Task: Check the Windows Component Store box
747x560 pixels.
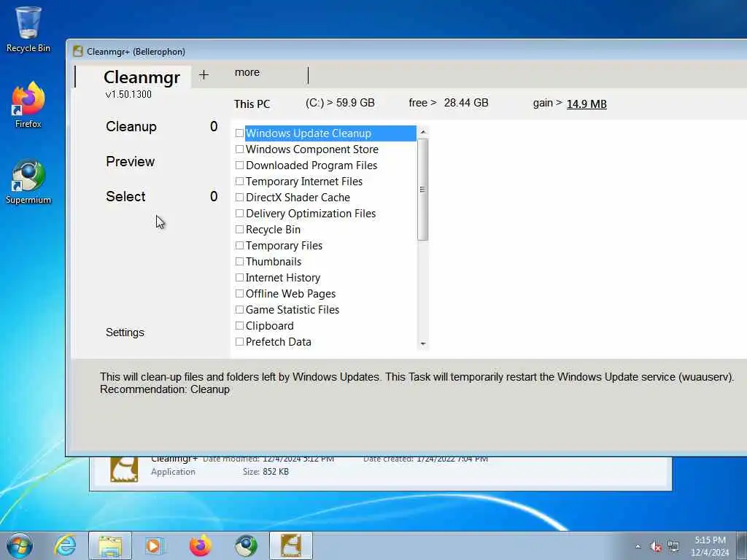Action: pos(239,149)
